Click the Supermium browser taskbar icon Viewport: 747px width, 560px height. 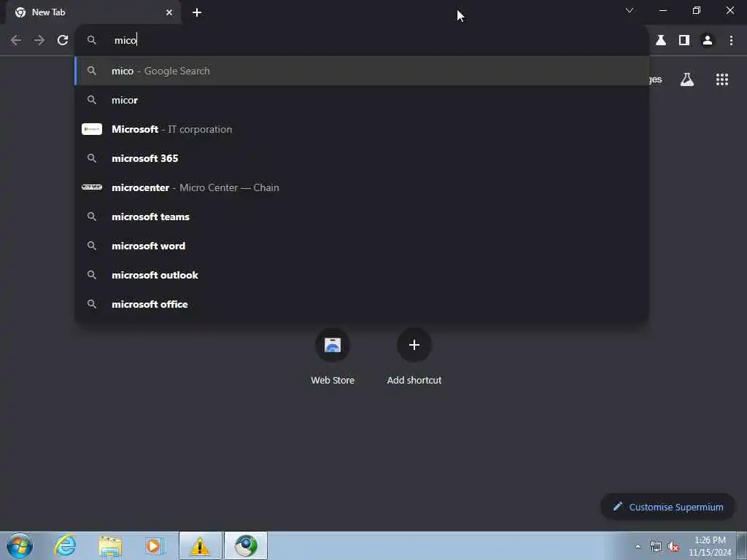point(246,545)
